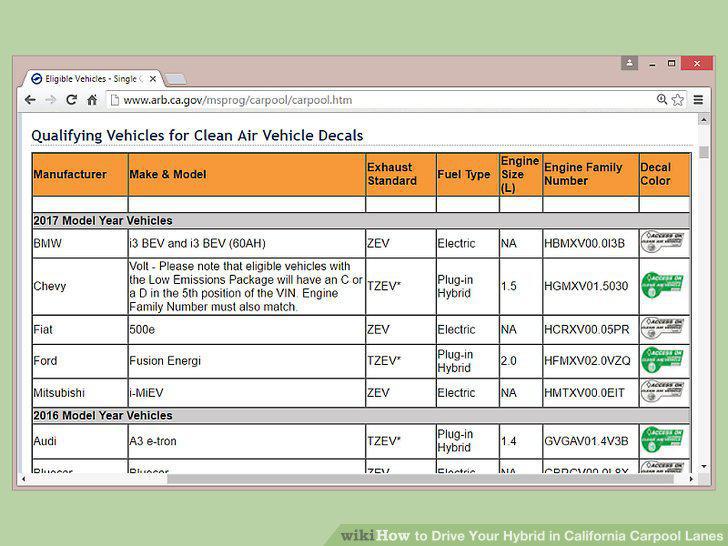Click the TZEV* exhaust standard for Ford
The height and width of the screenshot is (546, 728).
401,361
